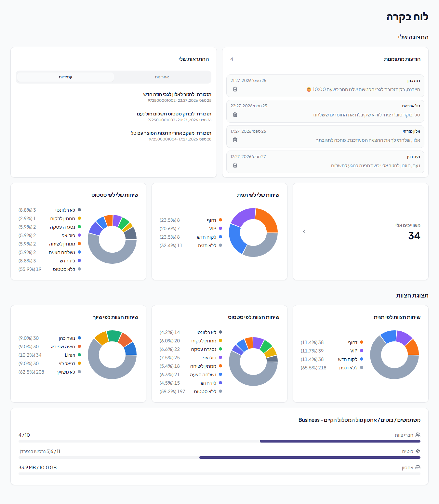
Task: Click the משוייכים אלי count of 34
Action: coord(414,236)
